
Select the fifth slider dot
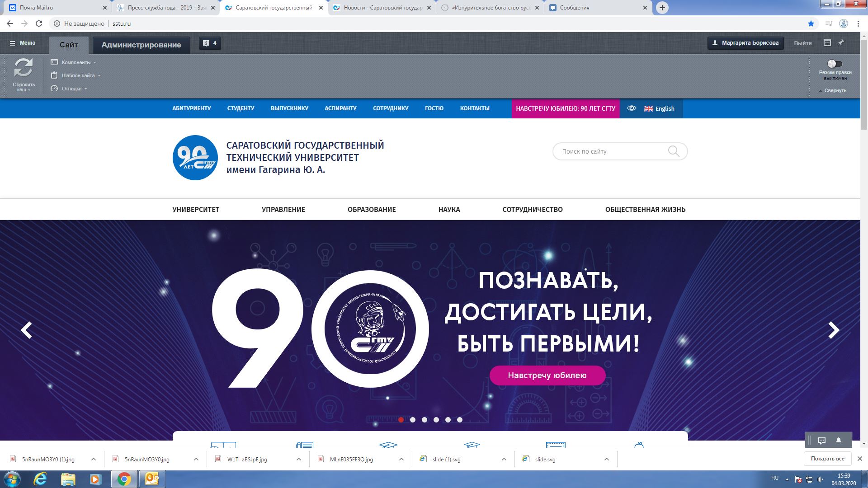click(x=448, y=420)
